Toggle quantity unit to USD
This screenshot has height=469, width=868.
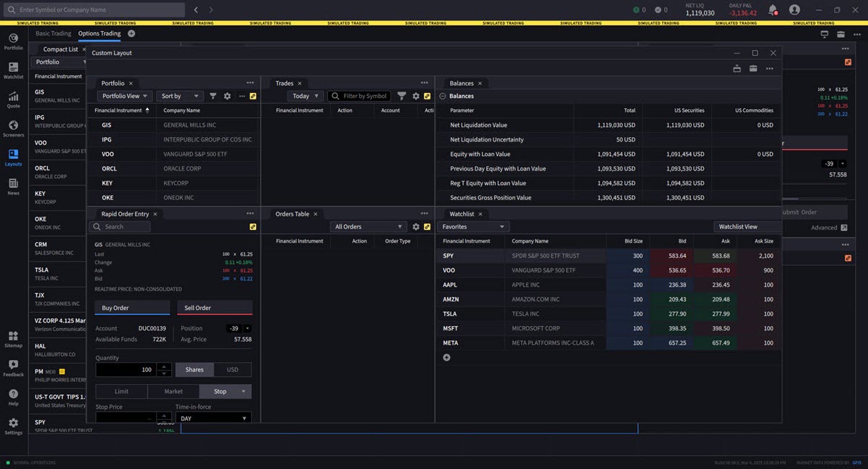(x=232, y=370)
